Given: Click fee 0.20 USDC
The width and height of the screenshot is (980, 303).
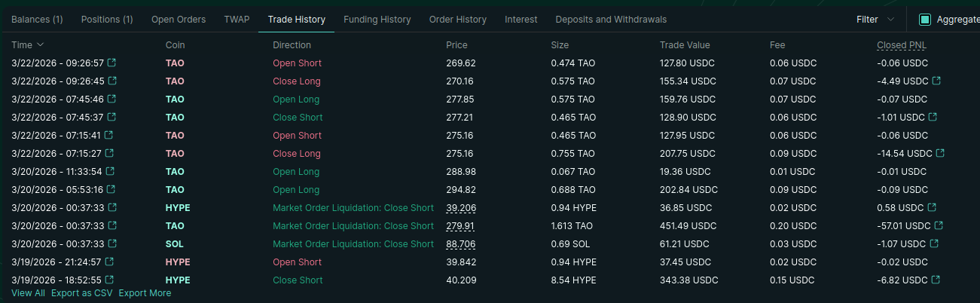Looking at the screenshot, I should click(793, 225).
